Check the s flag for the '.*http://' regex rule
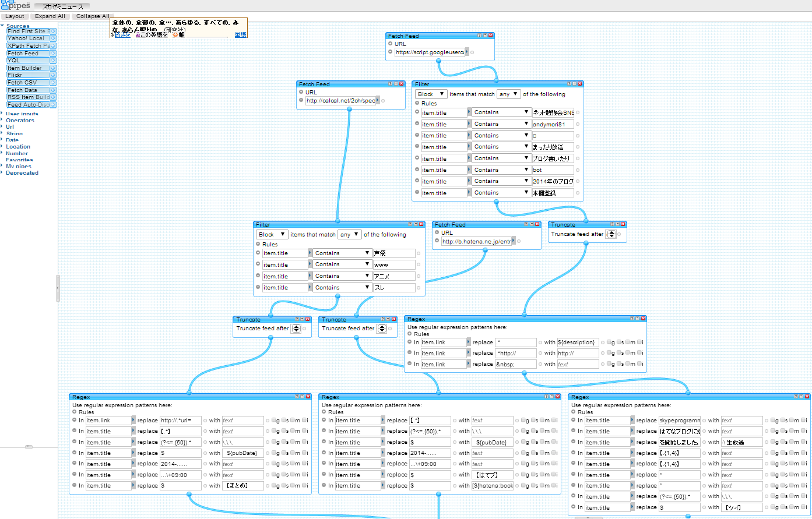812x519 pixels. [x=619, y=353]
